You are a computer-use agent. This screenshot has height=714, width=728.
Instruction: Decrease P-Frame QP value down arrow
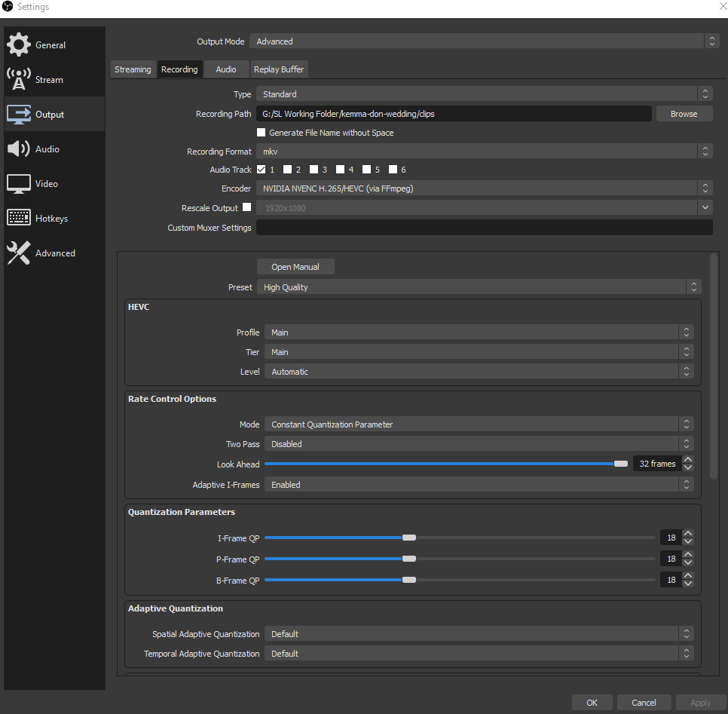(688, 562)
